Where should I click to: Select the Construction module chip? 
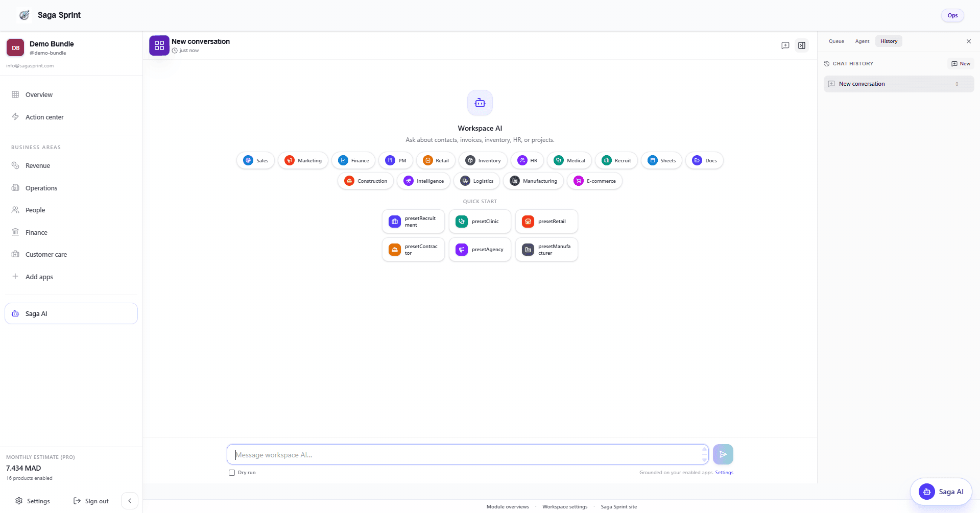366,181
